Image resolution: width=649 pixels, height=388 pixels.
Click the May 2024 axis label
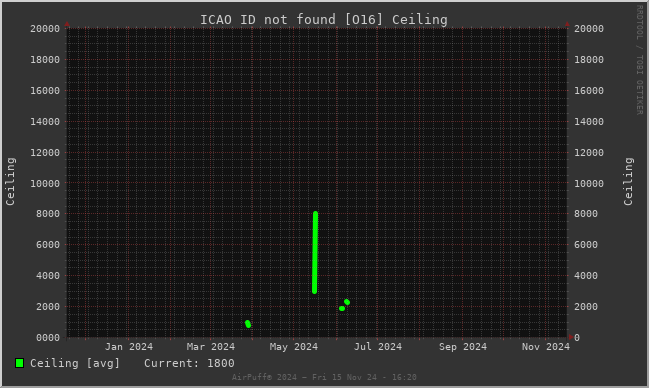294,347
